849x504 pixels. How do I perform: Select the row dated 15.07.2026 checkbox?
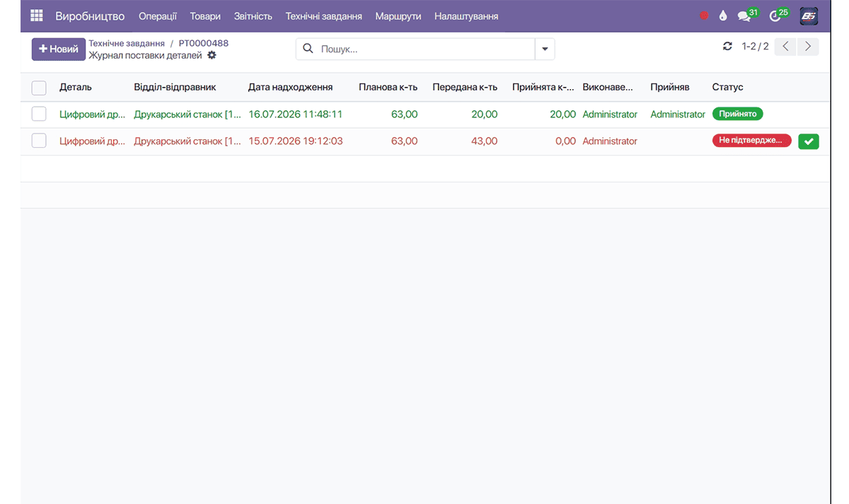coord(39,141)
